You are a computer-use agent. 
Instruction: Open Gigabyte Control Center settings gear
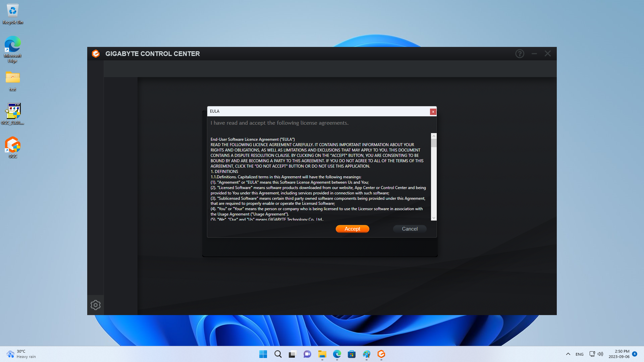click(96, 305)
